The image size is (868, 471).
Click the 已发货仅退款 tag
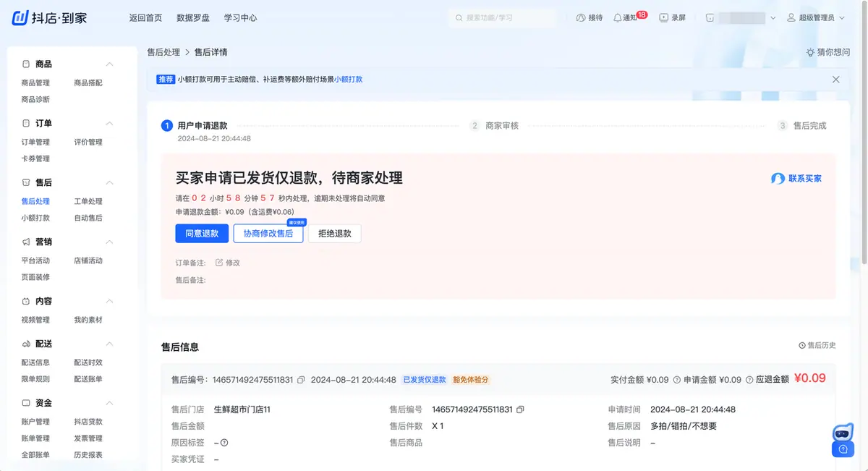(x=425, y=379)
